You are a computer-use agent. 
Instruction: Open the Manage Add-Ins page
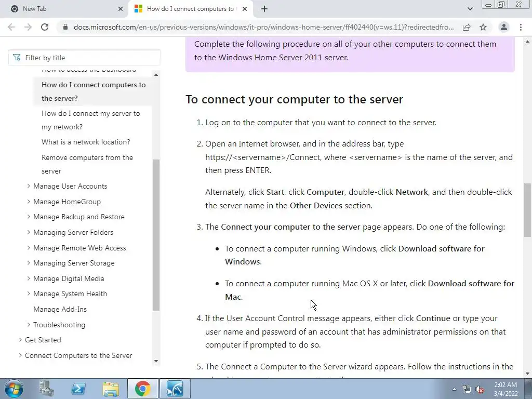60,310
